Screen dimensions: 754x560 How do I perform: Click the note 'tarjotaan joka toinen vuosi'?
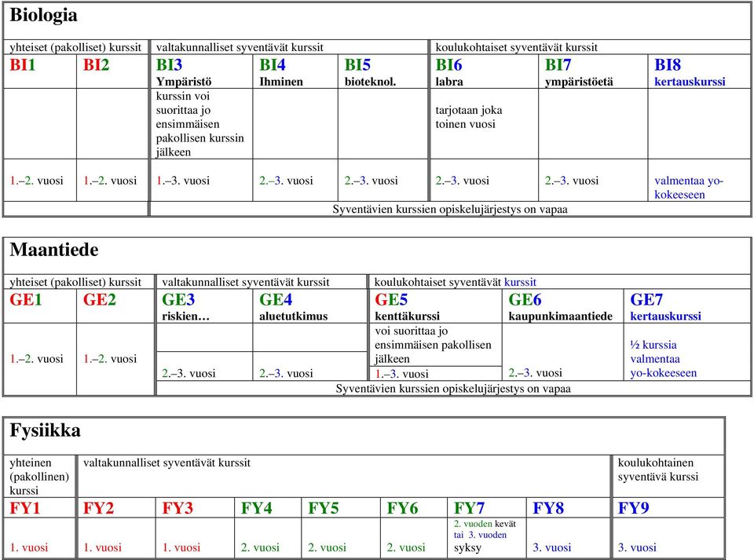[x=469, y=117]
